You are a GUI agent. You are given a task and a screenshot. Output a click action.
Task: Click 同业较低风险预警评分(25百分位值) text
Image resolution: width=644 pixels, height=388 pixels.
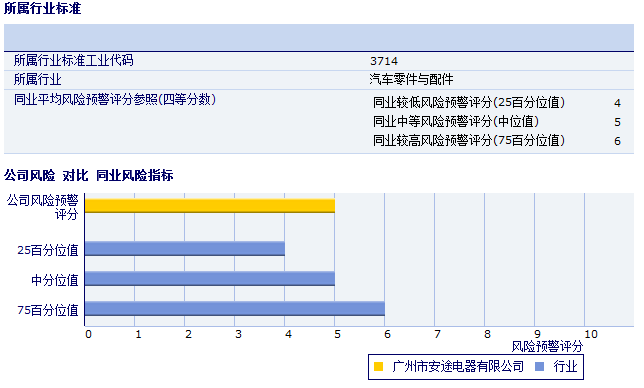(469, 103)
